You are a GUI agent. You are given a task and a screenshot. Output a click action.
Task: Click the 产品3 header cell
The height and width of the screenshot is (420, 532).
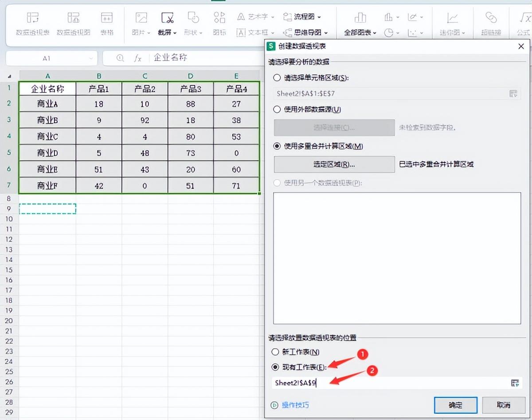(x=191, y=89)
